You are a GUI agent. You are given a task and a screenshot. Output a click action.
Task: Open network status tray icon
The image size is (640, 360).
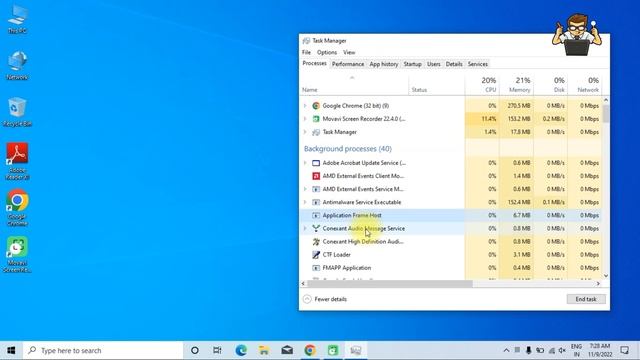551,350
